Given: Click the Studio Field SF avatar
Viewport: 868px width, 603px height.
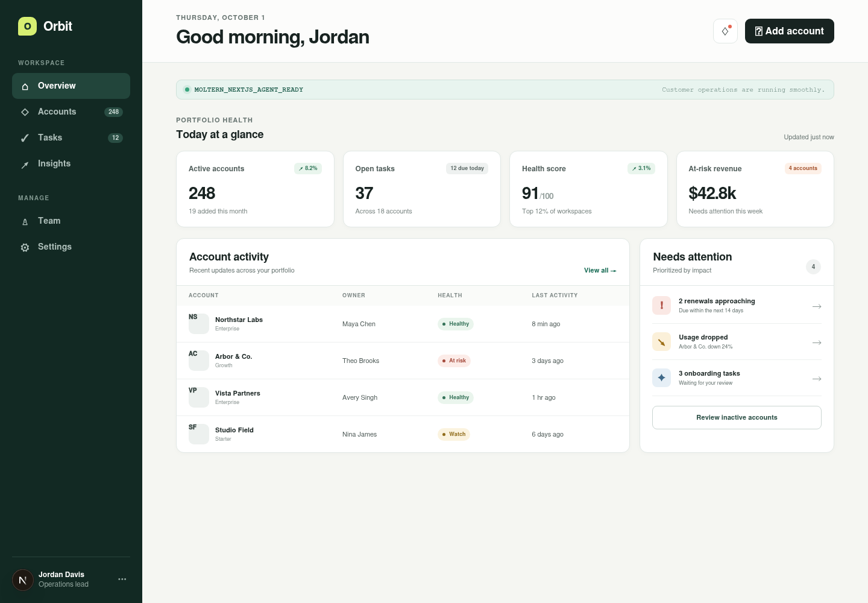Looking at the screenshot, I should pos(199,434).
